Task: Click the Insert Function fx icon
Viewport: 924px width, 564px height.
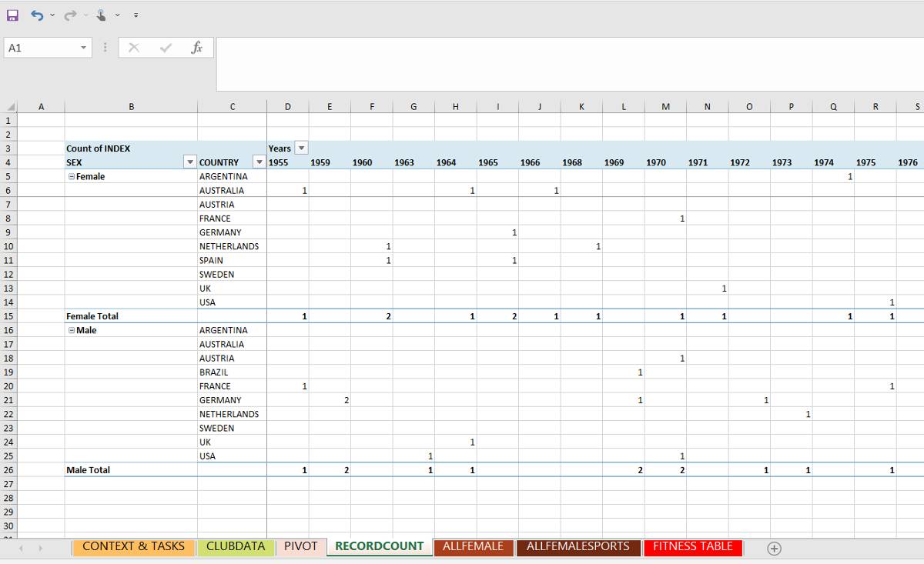Action: tap(197, 48)
